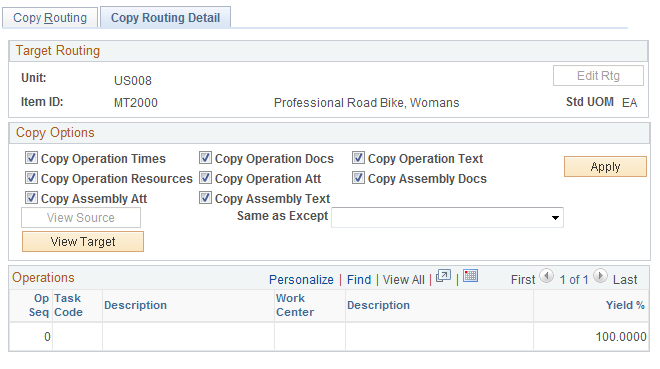Sort by Description header next to Task Code

(136, 305)
